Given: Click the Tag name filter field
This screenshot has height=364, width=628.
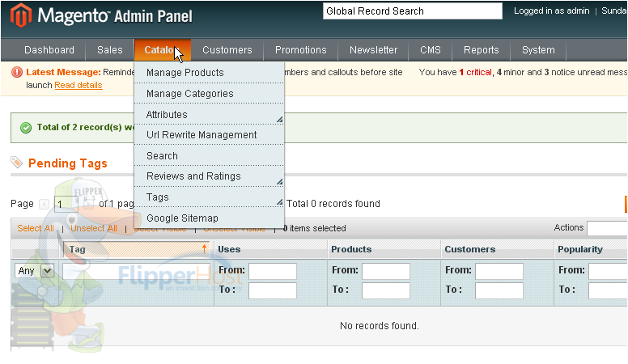Looking at the screenshot, I should click(x=136, y=271).
